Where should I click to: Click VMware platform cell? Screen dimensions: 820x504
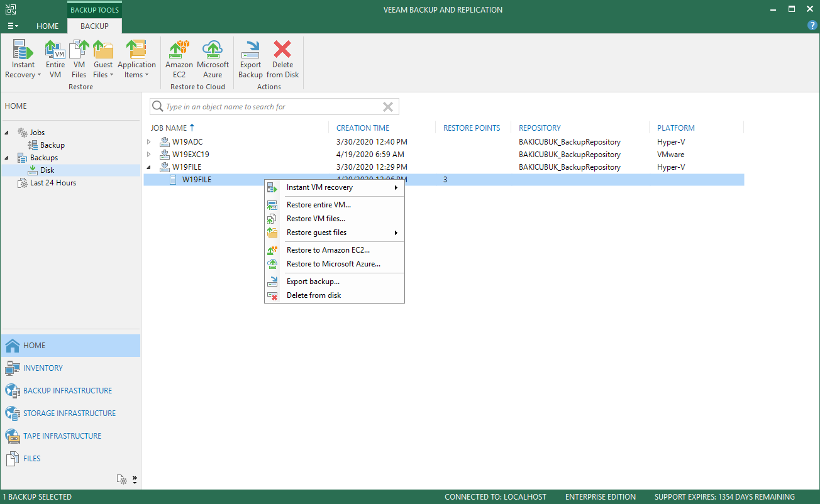pos(671,155)
